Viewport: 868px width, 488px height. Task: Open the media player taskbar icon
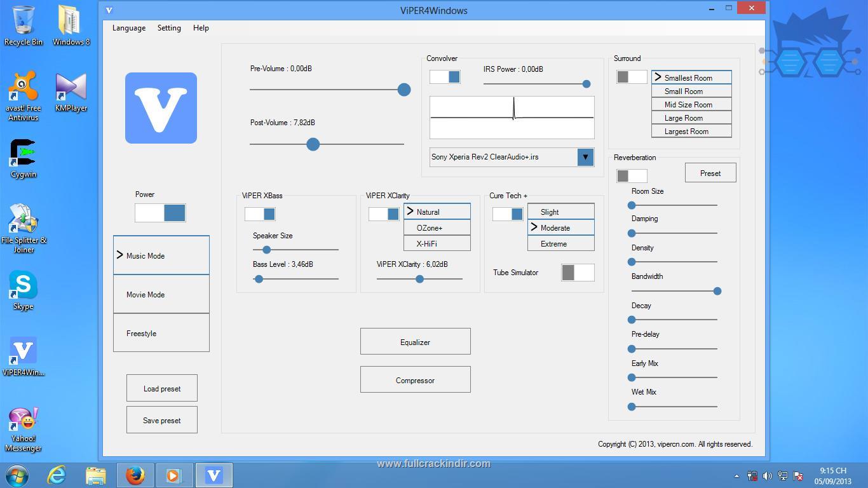174,475
